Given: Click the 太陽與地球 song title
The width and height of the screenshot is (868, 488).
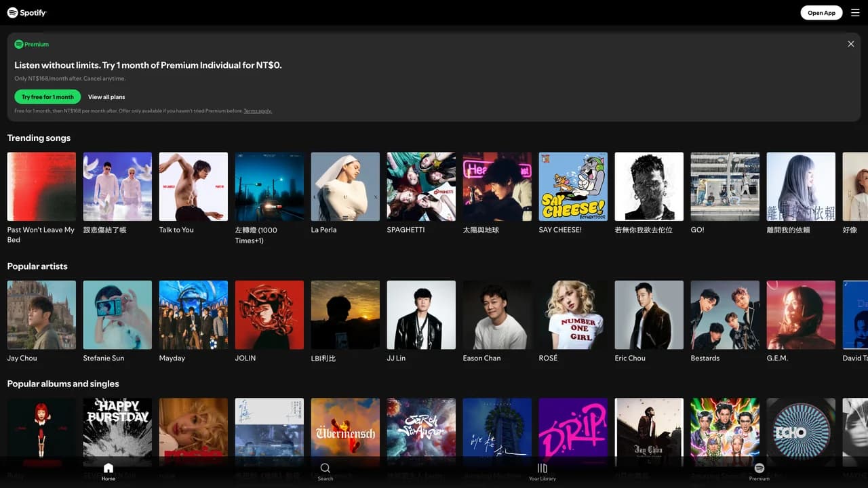Looking at the screenshot, I should [x=481, y=230].
